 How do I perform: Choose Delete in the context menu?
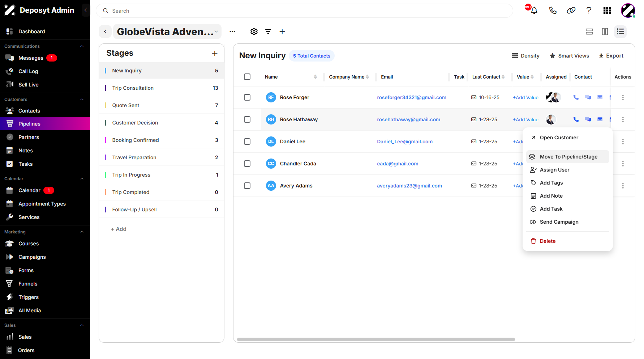568,241
